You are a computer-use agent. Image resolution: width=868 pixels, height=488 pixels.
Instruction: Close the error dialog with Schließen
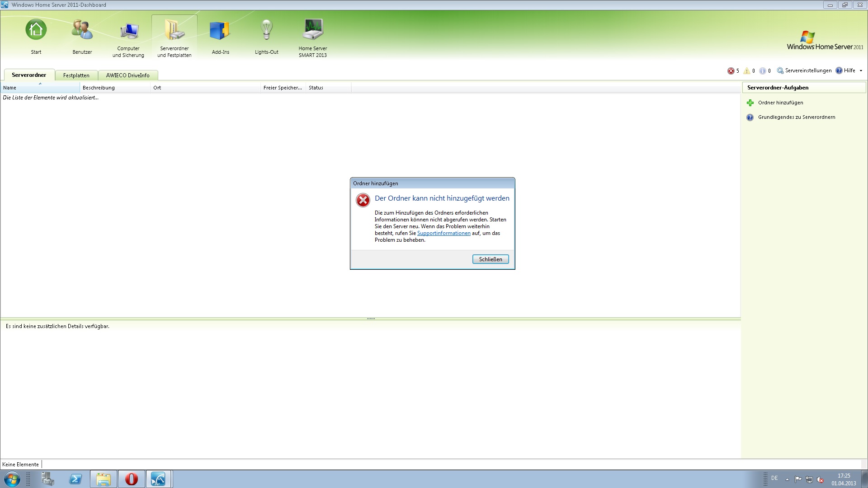point(491,259)
